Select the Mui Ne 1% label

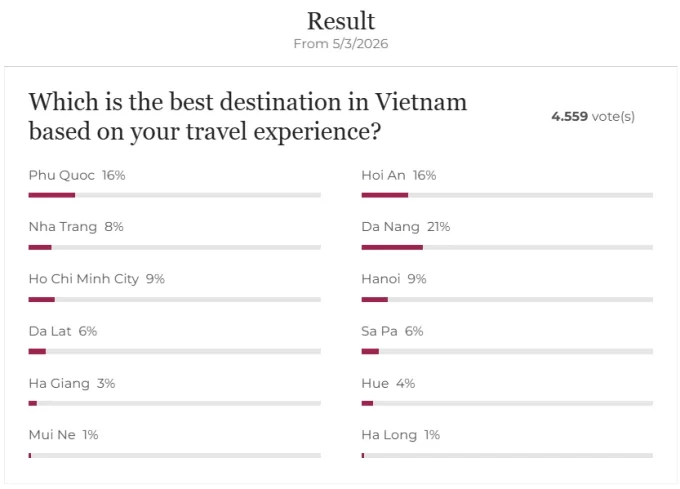pos(63,435)
